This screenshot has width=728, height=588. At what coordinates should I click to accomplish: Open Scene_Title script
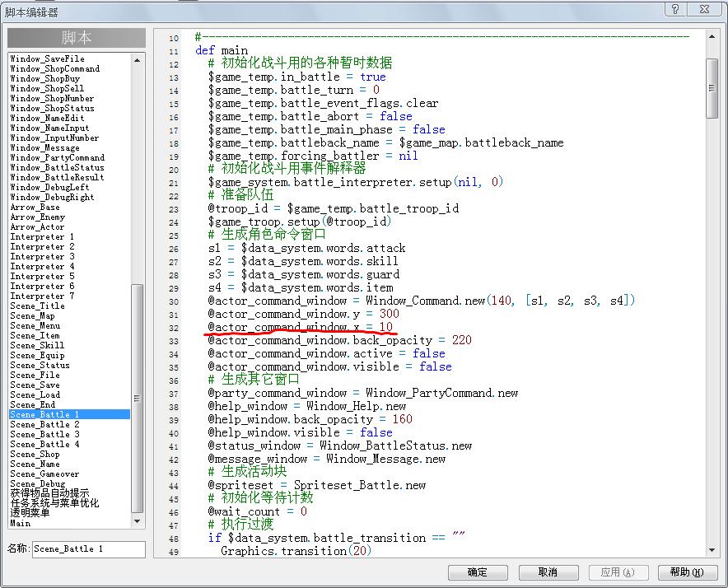38,306
